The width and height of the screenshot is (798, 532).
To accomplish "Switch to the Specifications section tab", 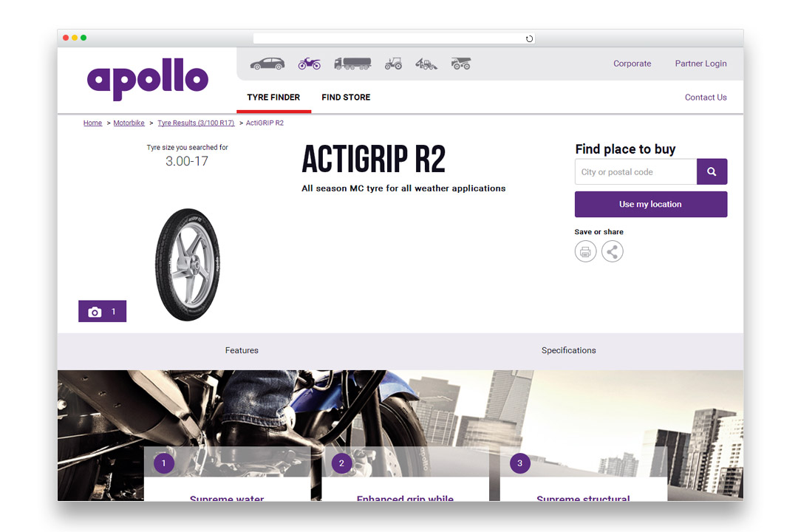I will tap(568, 350).
